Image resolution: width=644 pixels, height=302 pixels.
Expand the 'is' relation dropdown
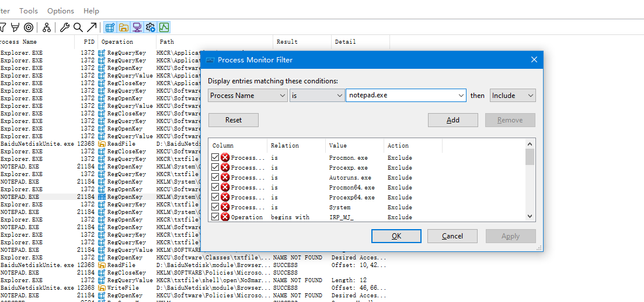[x=316, y=96]
